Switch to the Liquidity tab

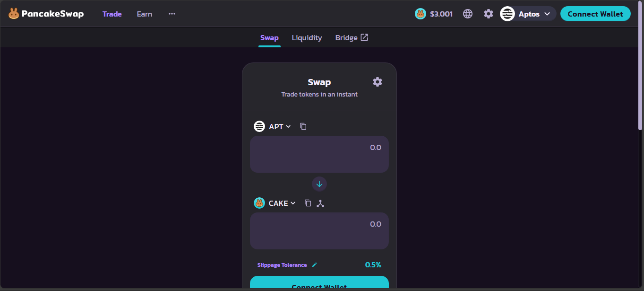[307, 37]
